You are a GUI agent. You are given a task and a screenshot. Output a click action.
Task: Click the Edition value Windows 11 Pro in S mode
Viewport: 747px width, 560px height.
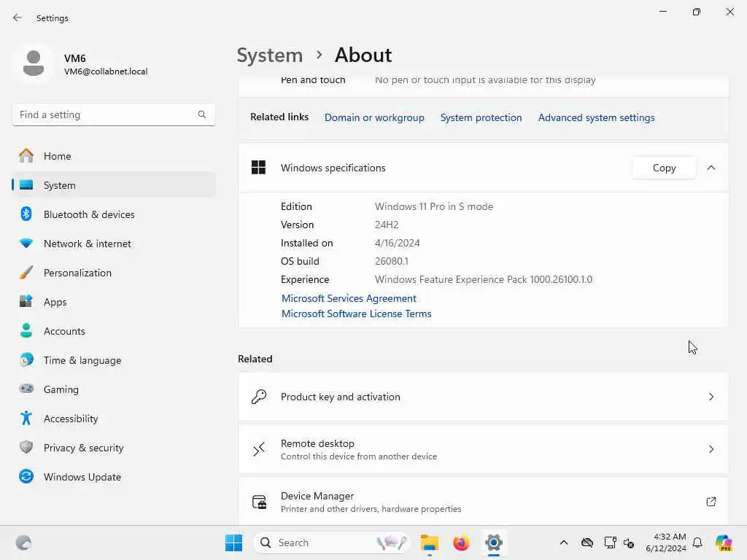[433, 206]
